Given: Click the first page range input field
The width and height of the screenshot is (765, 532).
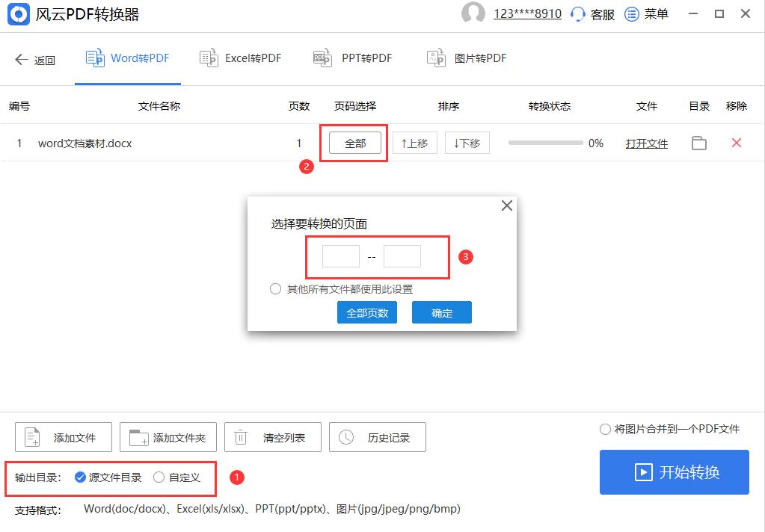Looking at the screenshot, I should click(340, 256).
